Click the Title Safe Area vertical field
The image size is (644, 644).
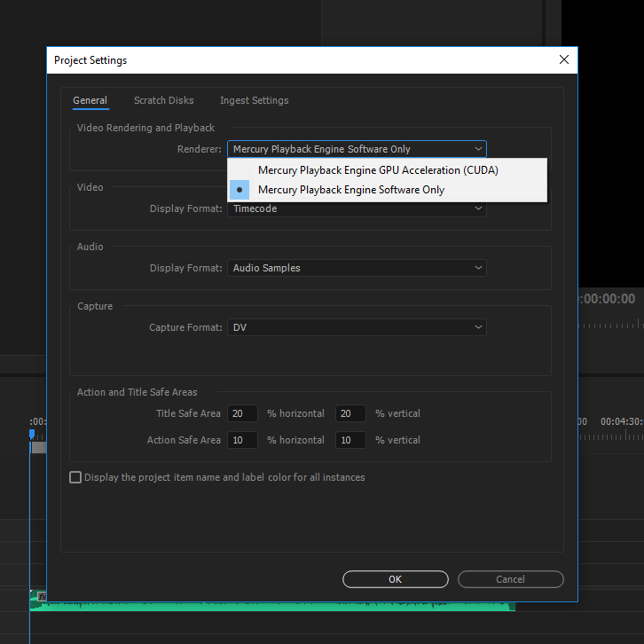(350, 413)
